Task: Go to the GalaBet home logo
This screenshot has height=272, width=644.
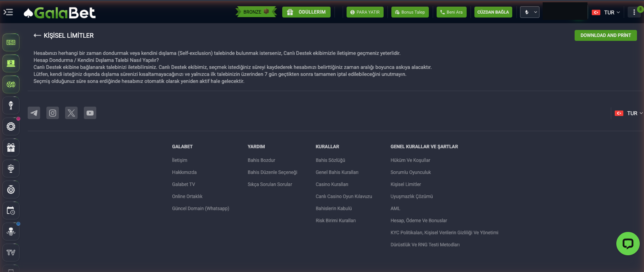Action: pos(60,13)
